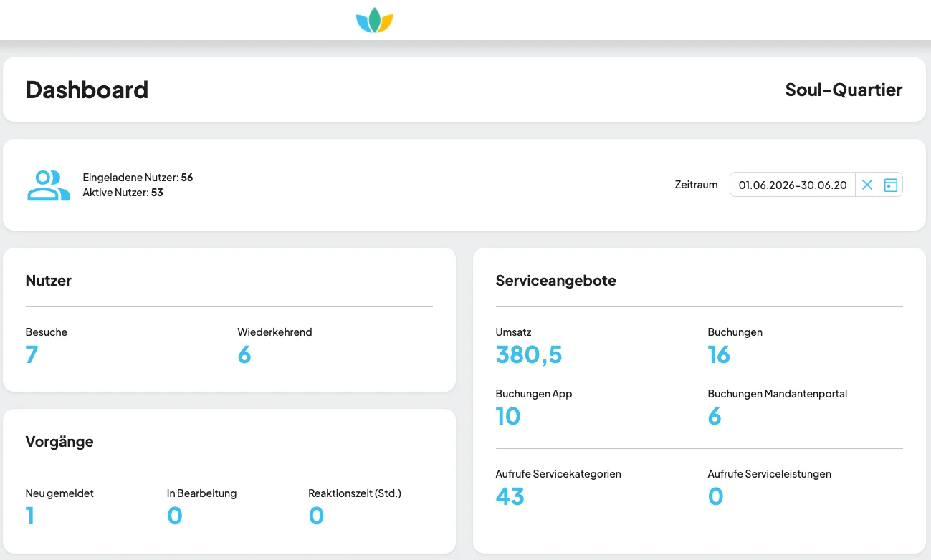
Task: Click the Aufrufe Serviceleistungen label
Action: pyautogui.click(x=770, y=474)
